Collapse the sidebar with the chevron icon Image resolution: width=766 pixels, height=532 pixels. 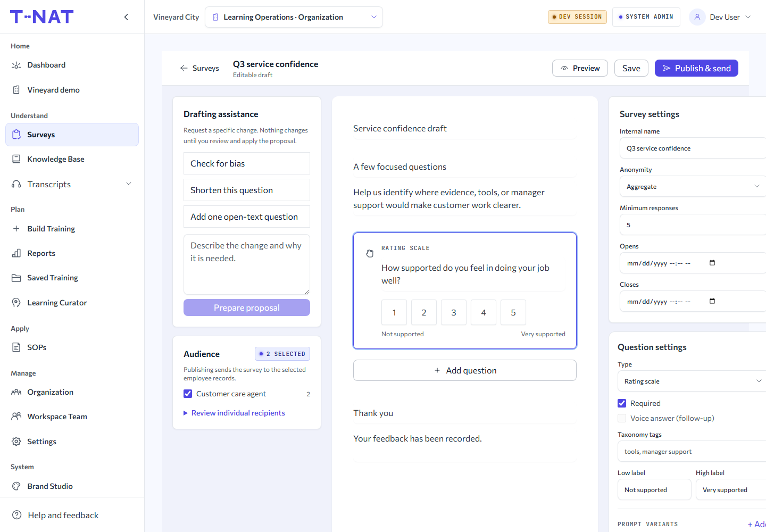click(x=126, y=17)
